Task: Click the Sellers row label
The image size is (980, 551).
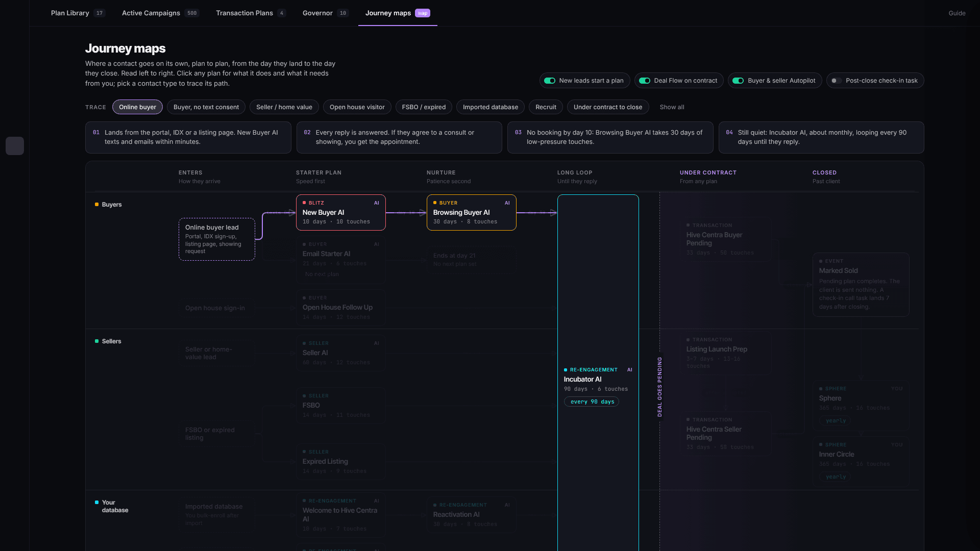Action: [x=108, y=341]
